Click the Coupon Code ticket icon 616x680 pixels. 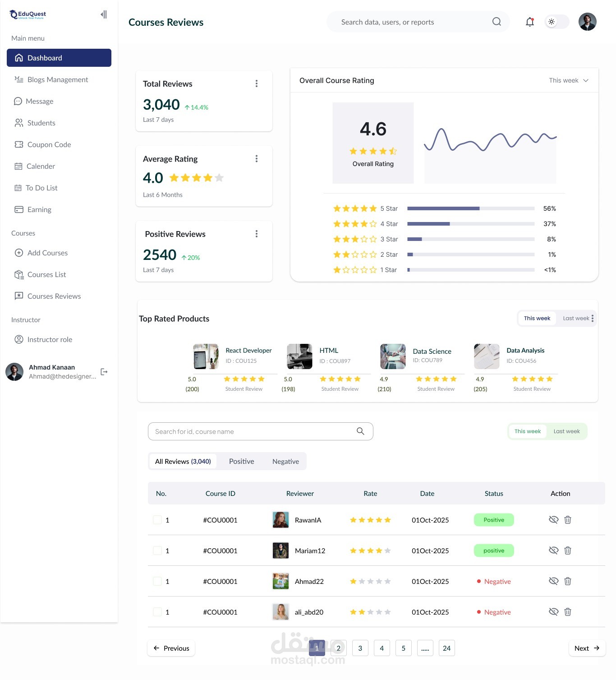click(19, 144)
